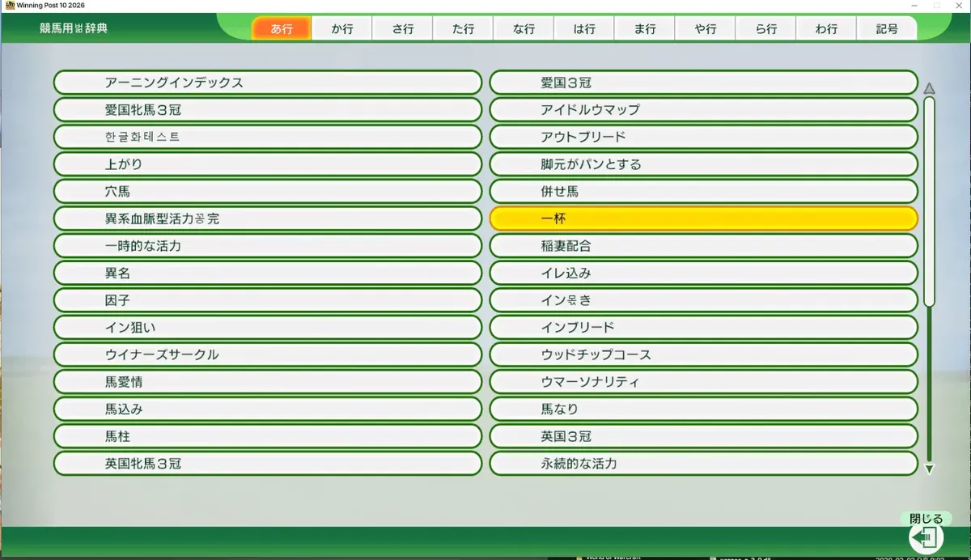
Task: Choose the イン狙い entry
Action: coord(268,328)
